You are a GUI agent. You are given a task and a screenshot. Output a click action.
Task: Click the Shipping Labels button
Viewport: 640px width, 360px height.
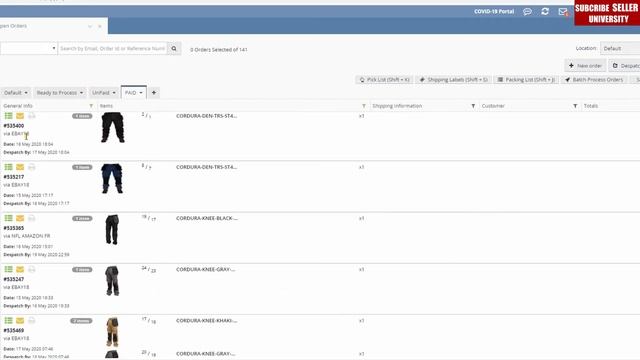tap(453, 80)
